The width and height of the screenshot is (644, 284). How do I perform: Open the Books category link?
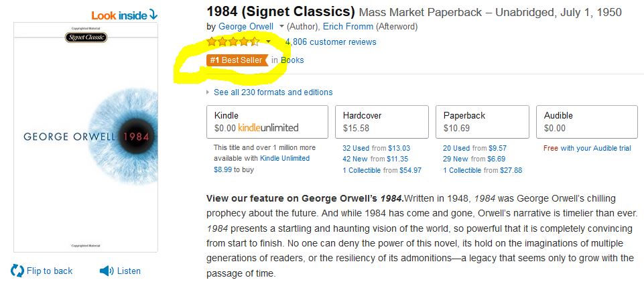[x=292, y=60]
